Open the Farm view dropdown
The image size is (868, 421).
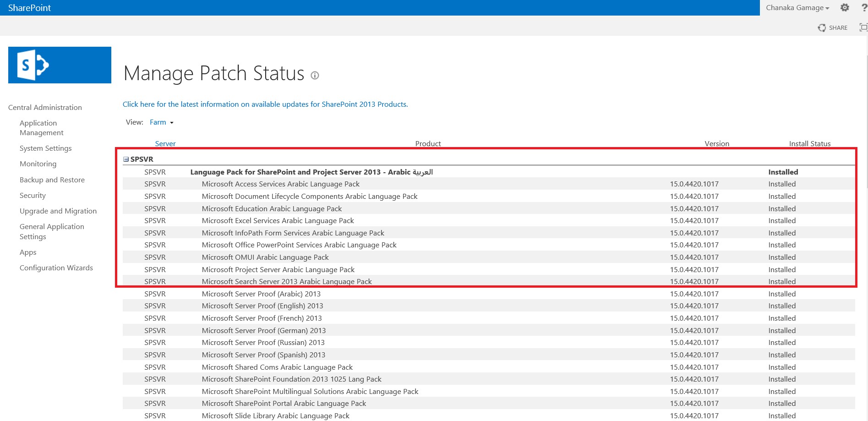click(162, 122)
